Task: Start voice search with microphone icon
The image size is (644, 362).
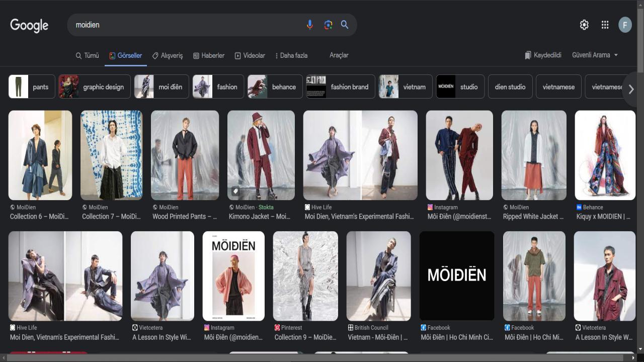Action: [310, 25]
